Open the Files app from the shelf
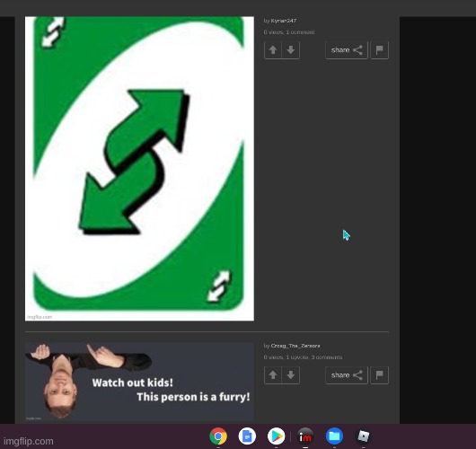The height and width of the screenshot is (449, 476). pyautogui.click(x=334, y=436)
